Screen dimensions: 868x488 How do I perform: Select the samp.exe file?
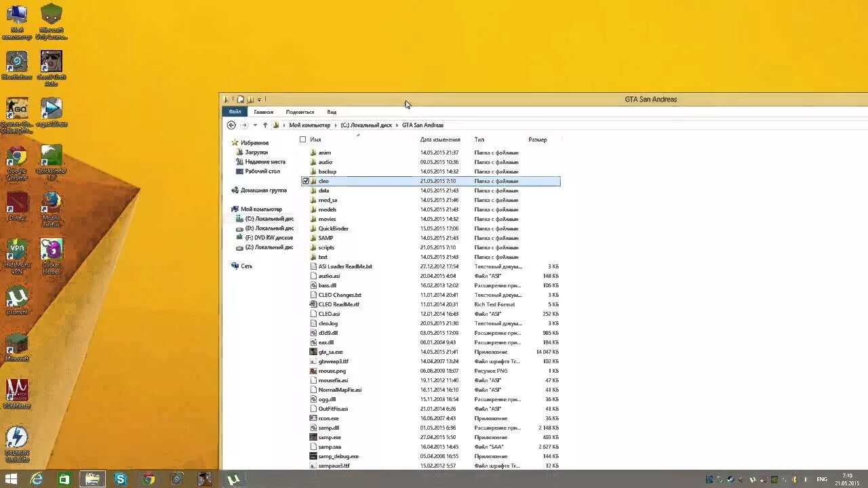click(330, 437)
